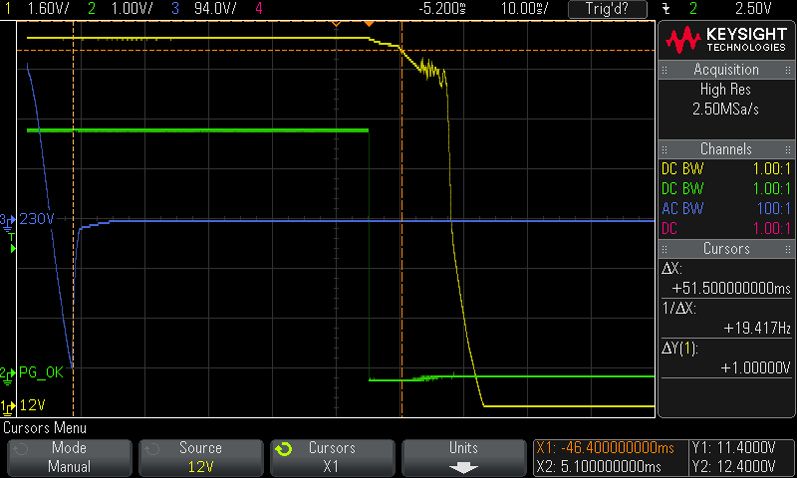Click the X1 -46.4 ms cursor readout

coord(605,447)
